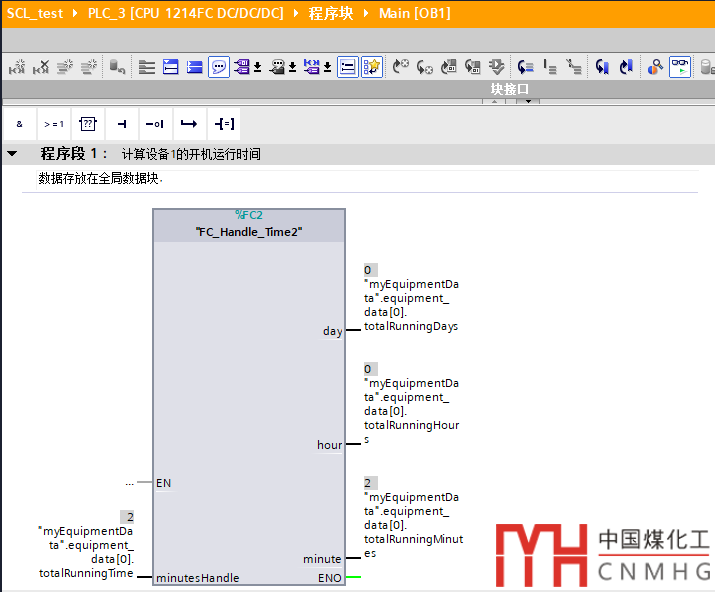Insert the assignment (=) instruction

coord(223,124)
